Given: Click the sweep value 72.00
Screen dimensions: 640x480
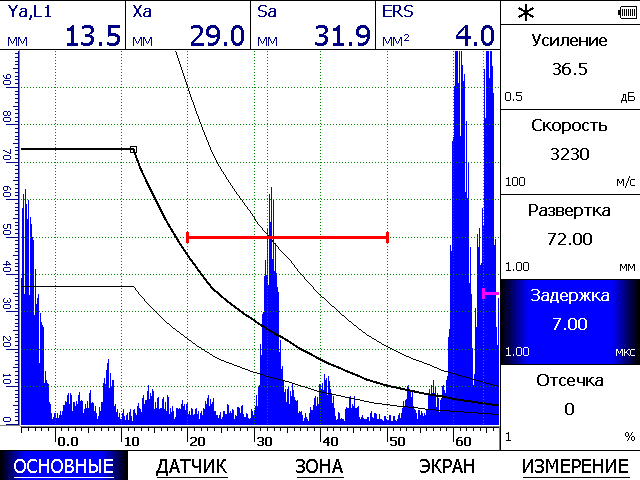Looking at the screenshot, I should 570,239.
